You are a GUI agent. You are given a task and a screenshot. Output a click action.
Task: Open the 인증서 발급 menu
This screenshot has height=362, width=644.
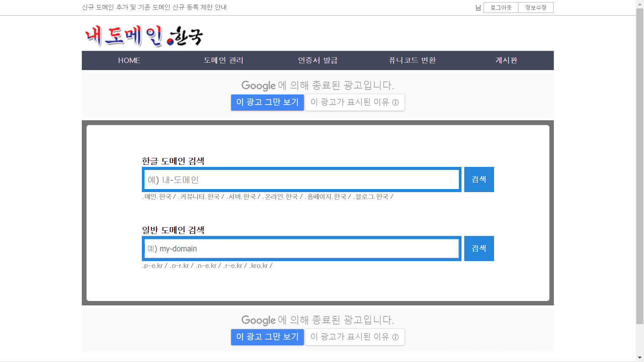(317, 60)
